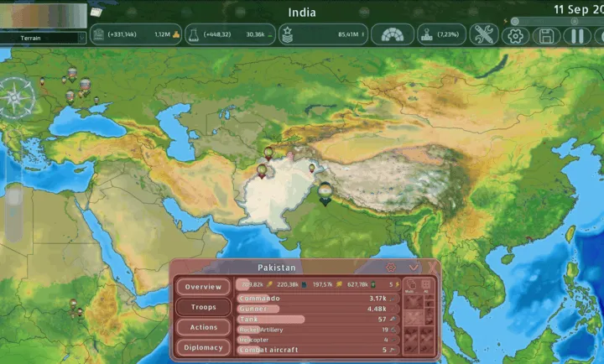Image resolution: width=604 pixels, height=364 pixels.
Task: Select the Helicopter troop row
Action: click(318, 340)
